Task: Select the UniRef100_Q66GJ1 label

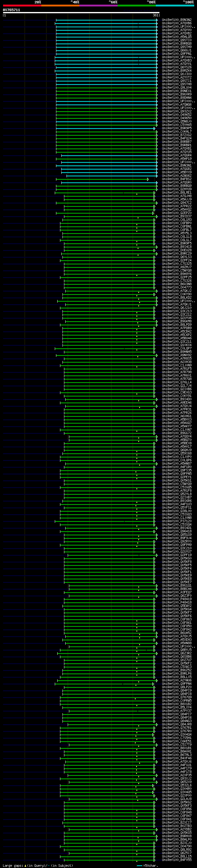Action: [x=177, y=50]
